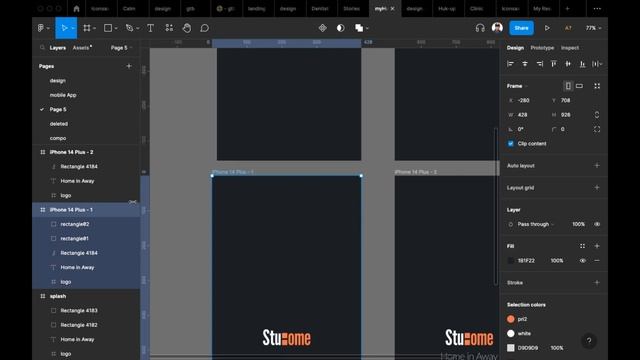This screenshot has width=640, height=360.
Task: Switch to the Inspect tab
Action: pyautogui.click(x=570, y=48)
